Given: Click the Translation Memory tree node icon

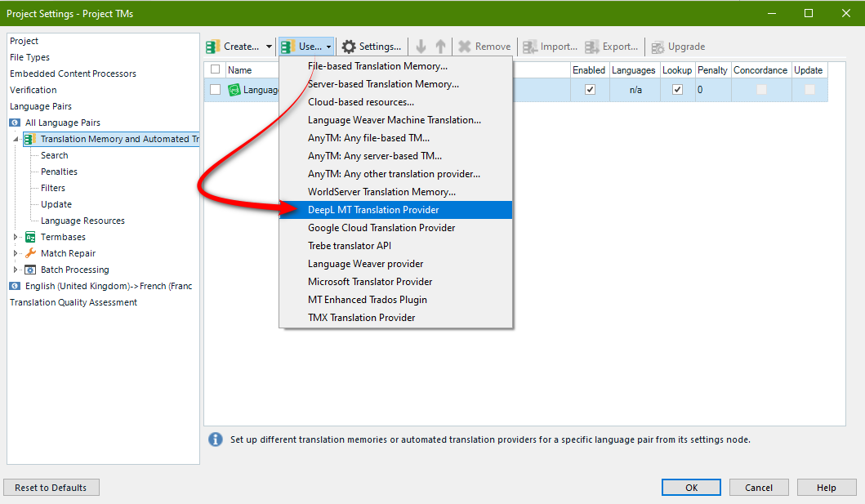Looking at the screenshot, I should click(x=30, y=139).
